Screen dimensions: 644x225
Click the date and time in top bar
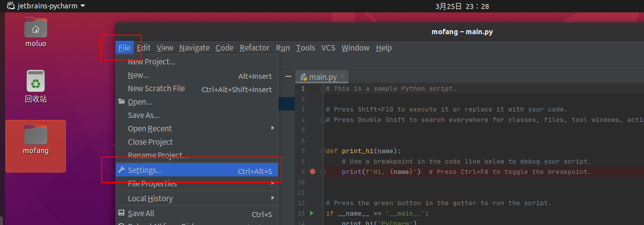click(462, 6)
